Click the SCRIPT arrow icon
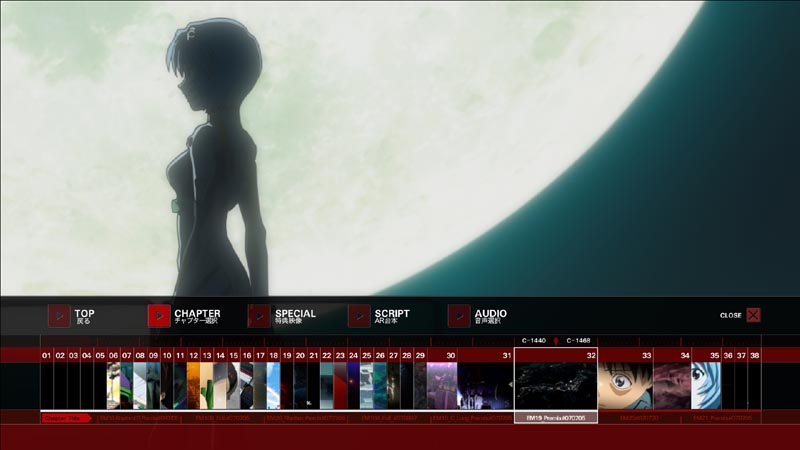Screen dimensions: 800x450 (x=359, y=316)
